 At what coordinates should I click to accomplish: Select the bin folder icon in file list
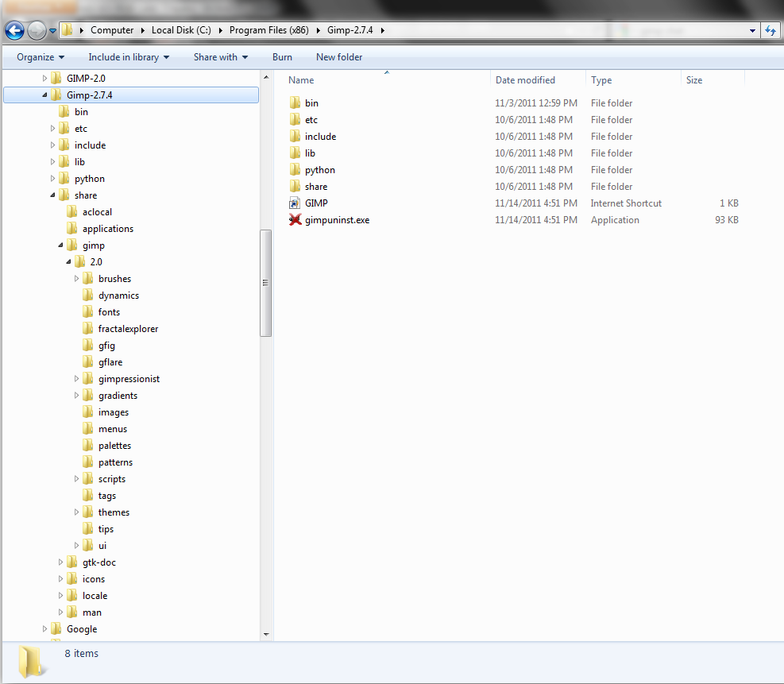point(295,103)
